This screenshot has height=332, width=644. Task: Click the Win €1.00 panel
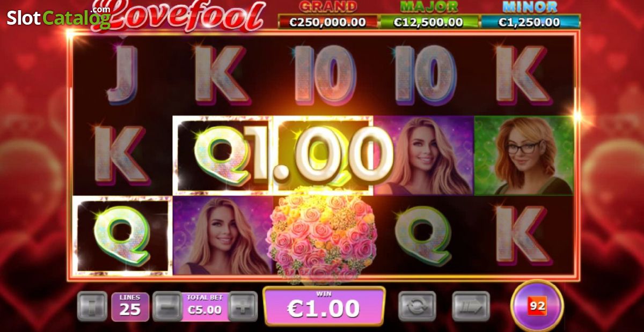click(x=324, y=306)
